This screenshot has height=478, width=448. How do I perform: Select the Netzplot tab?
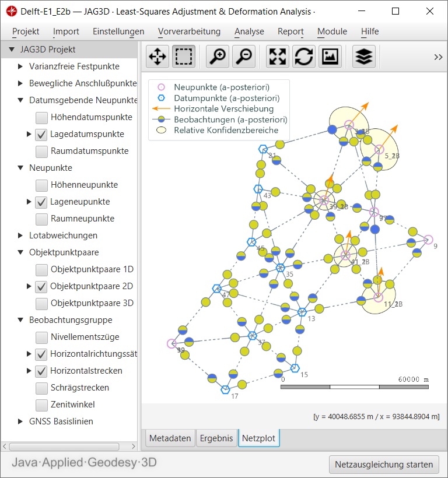click(x=258, y=438)
